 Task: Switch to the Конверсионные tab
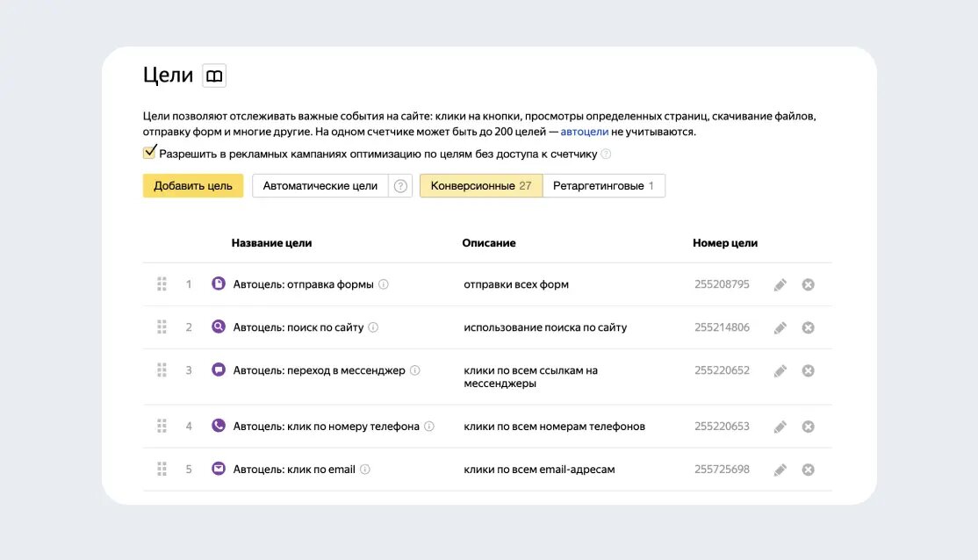(481, 186)
